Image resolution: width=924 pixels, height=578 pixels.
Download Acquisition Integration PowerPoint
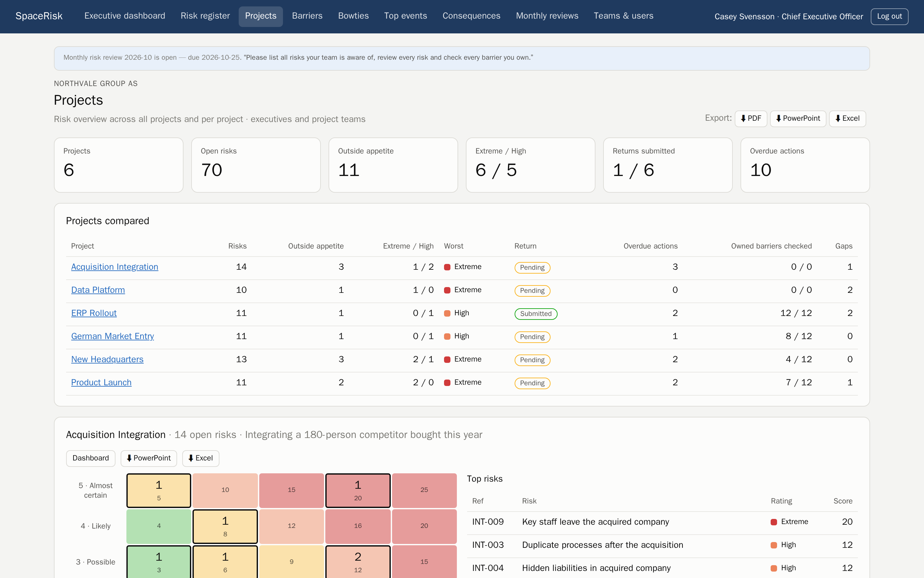(149, 458)
